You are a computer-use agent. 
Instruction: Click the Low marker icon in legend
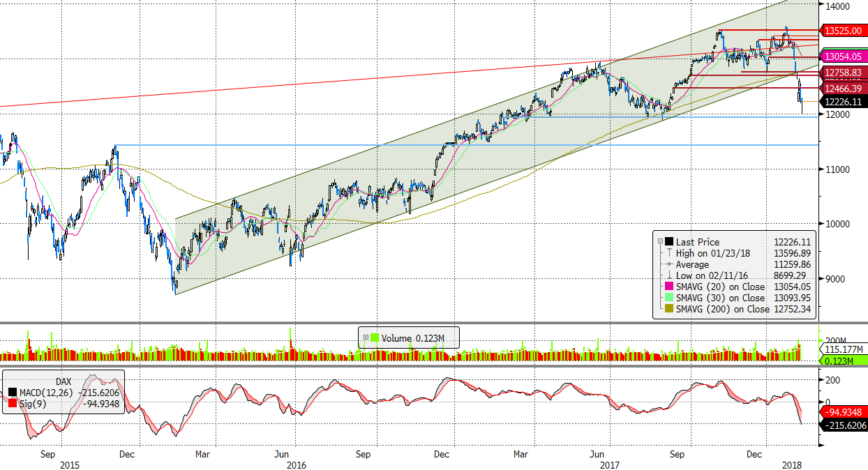pos(668,275)
